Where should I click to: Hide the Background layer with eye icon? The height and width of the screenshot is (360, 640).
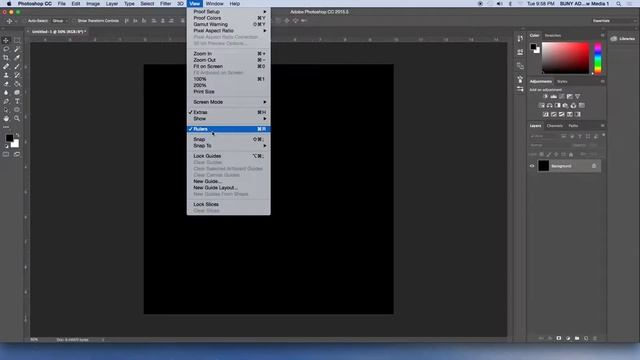tap(532, 166)
